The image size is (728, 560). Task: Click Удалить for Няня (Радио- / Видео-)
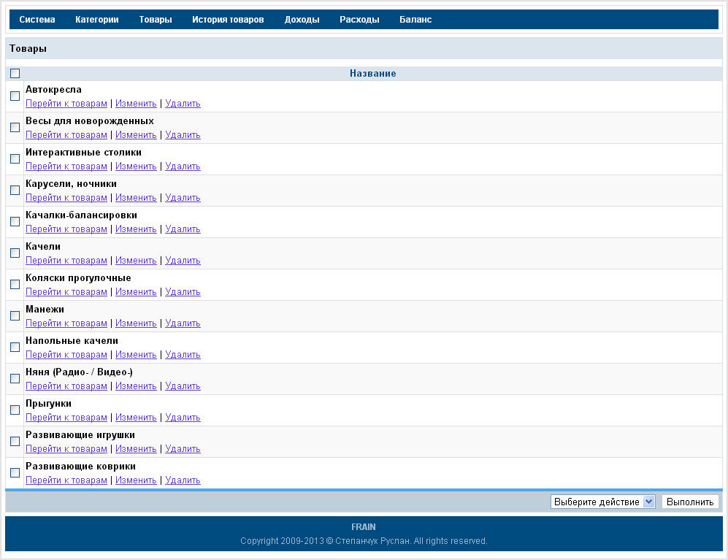tap(183, 386)
